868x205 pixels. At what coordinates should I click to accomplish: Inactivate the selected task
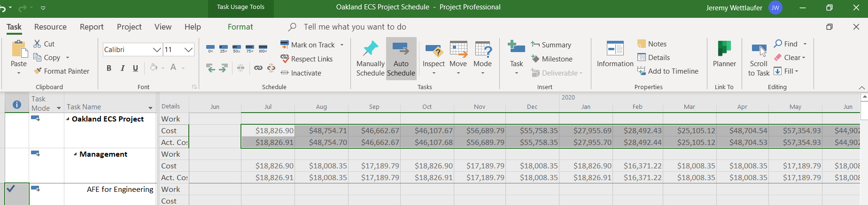[x=301, y=73]
